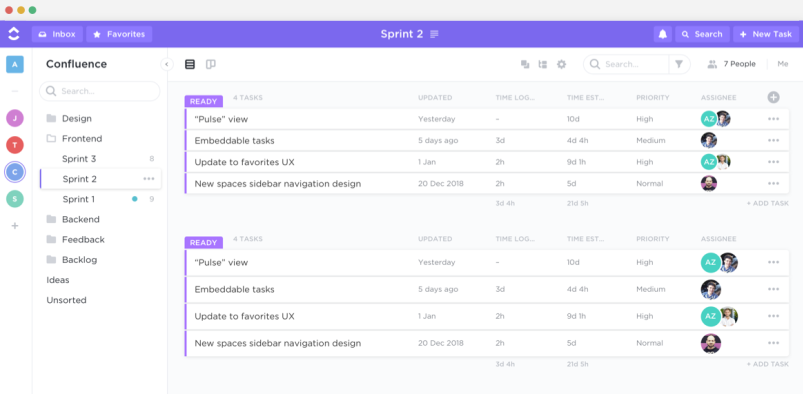Viewport: 803px width, 394px height.
Task: Open the Inbox
Action: tap(57, 34)
